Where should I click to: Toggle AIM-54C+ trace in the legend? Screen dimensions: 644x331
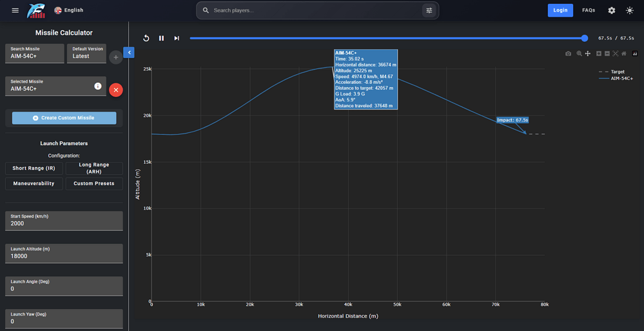click(615, 78)
